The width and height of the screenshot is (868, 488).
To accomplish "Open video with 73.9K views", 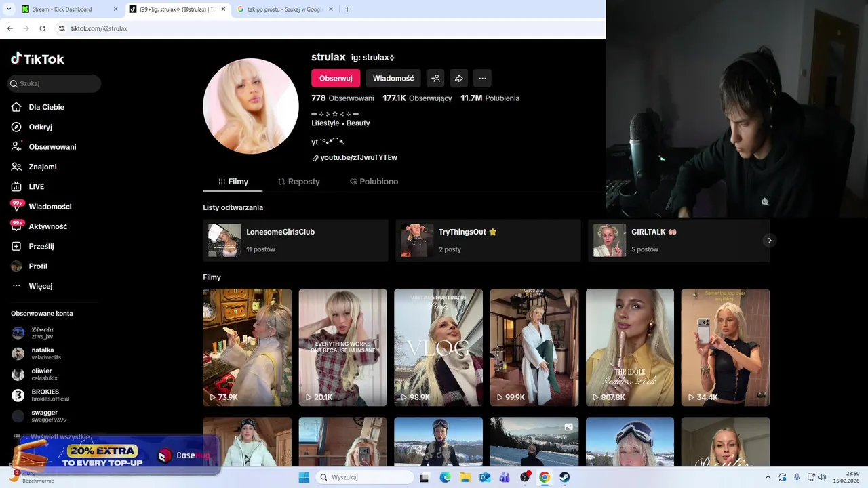I will [x=247, y=348].
